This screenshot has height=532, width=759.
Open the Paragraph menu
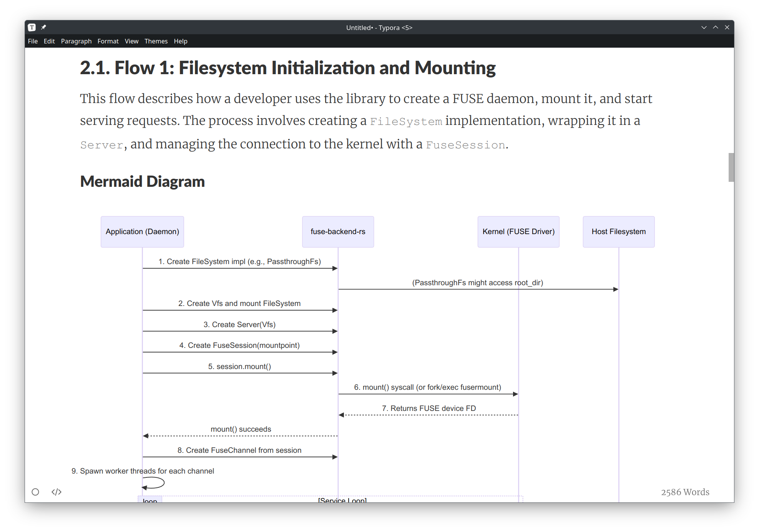point(76,41)
